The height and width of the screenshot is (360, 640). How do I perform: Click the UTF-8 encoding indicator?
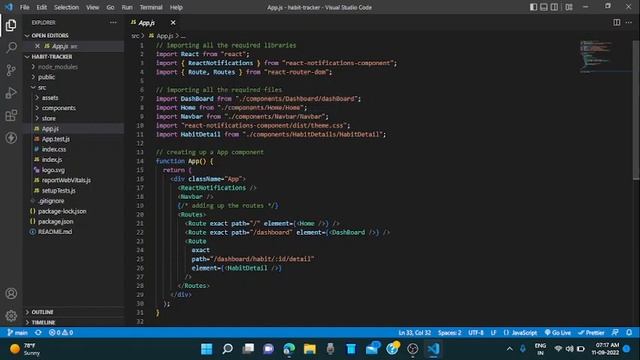coord(476,333)
